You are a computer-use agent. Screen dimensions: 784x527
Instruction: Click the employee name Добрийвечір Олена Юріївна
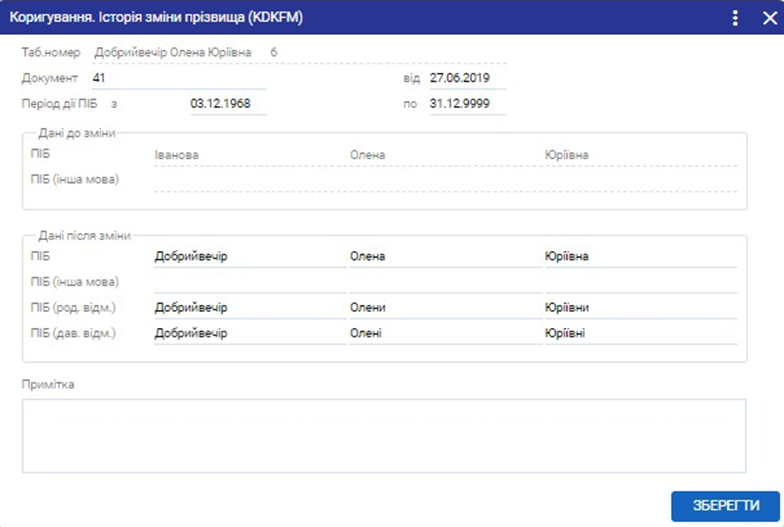(x=173, y=51)
